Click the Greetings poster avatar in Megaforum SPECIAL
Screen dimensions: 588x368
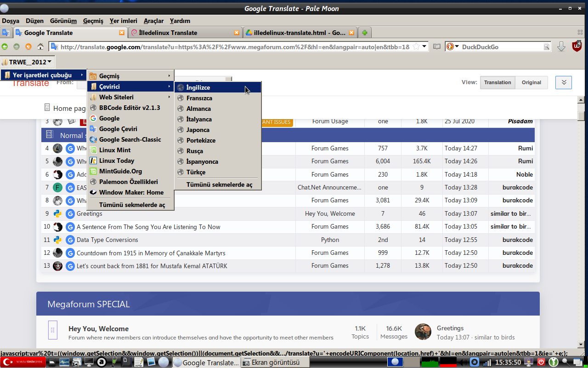[423, 332]
